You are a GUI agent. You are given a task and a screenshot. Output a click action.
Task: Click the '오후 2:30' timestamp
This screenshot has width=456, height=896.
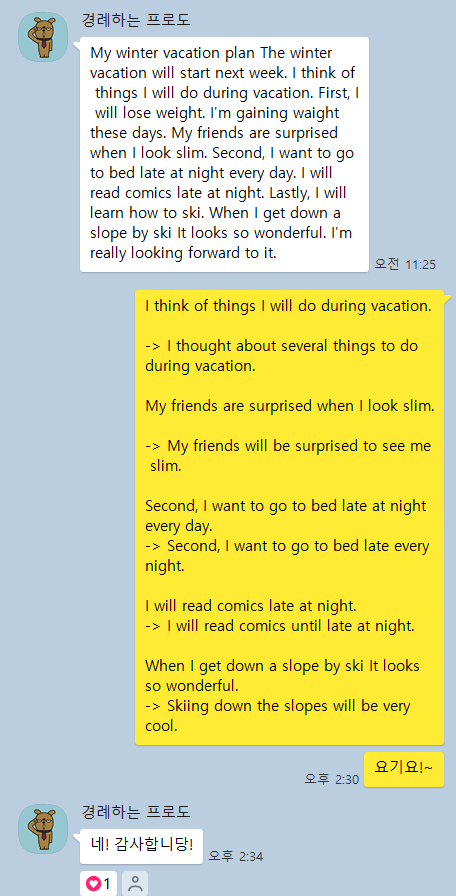[331, 778]
